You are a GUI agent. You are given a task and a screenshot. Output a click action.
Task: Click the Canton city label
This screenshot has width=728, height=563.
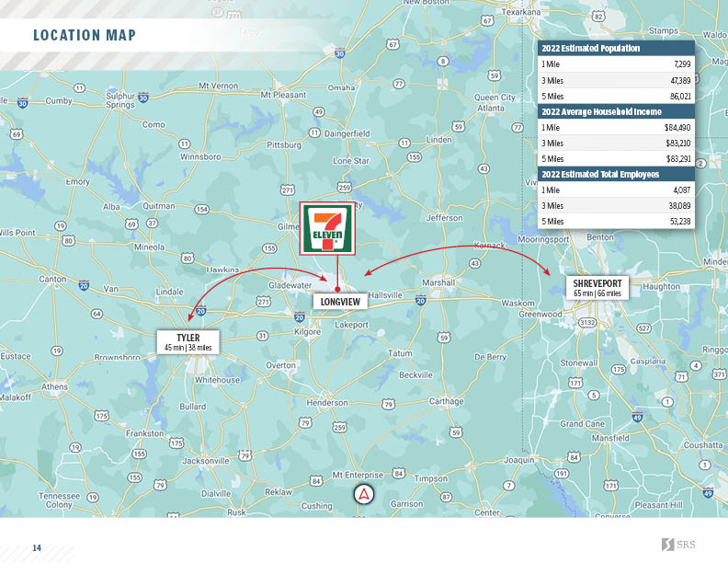point(52,279)
